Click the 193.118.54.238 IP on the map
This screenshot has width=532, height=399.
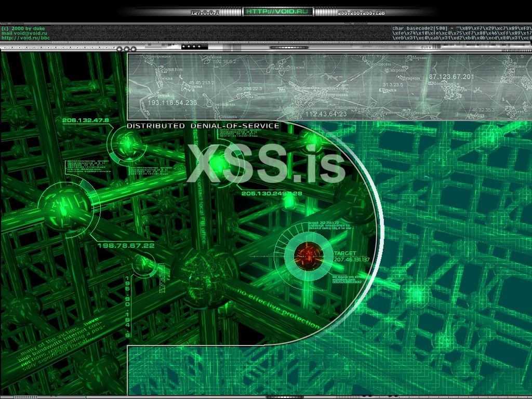(172, 102)
